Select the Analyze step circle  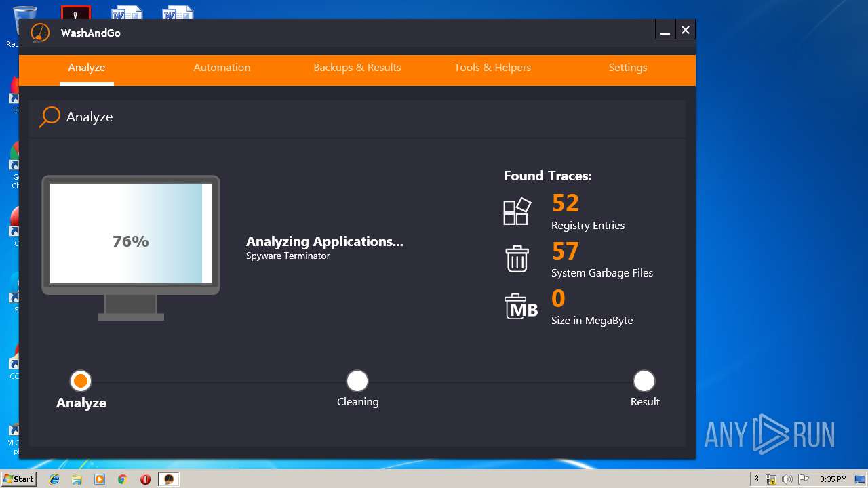pos(81,381)
